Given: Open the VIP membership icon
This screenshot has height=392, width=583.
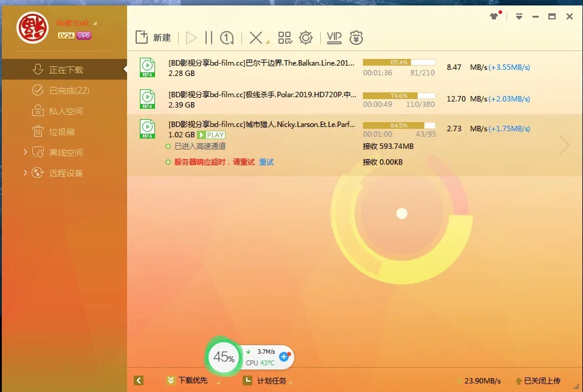Looking at the screenshot, I should tap(333, 37).
